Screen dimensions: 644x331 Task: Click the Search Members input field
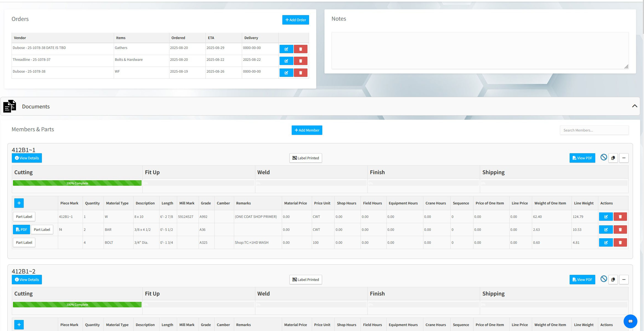(x=594, y=130)
